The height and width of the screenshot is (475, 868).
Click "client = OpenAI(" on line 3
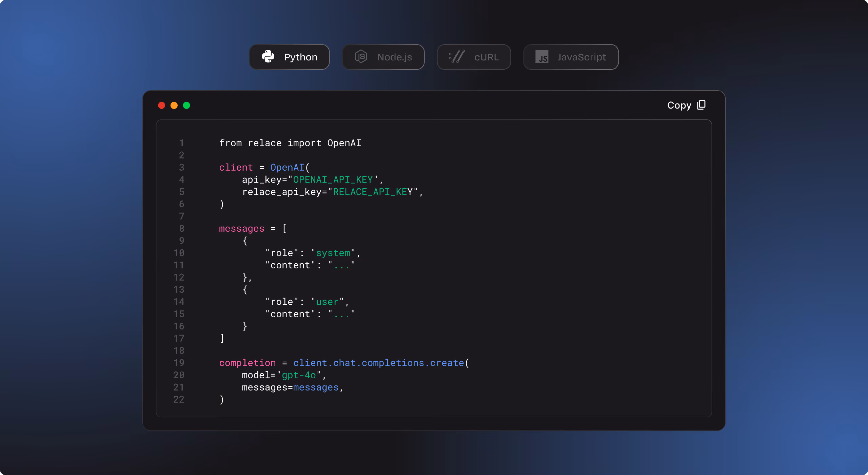pyautogui.click(x=264, y=167)
